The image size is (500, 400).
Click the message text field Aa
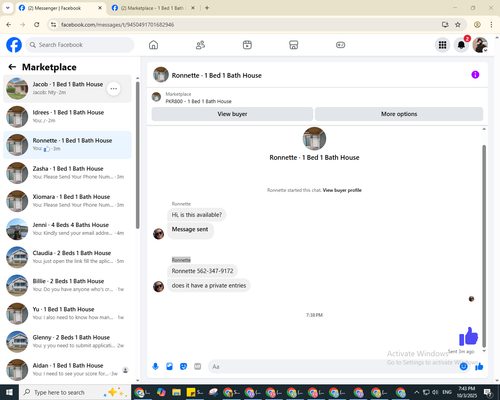pos(333,367)
